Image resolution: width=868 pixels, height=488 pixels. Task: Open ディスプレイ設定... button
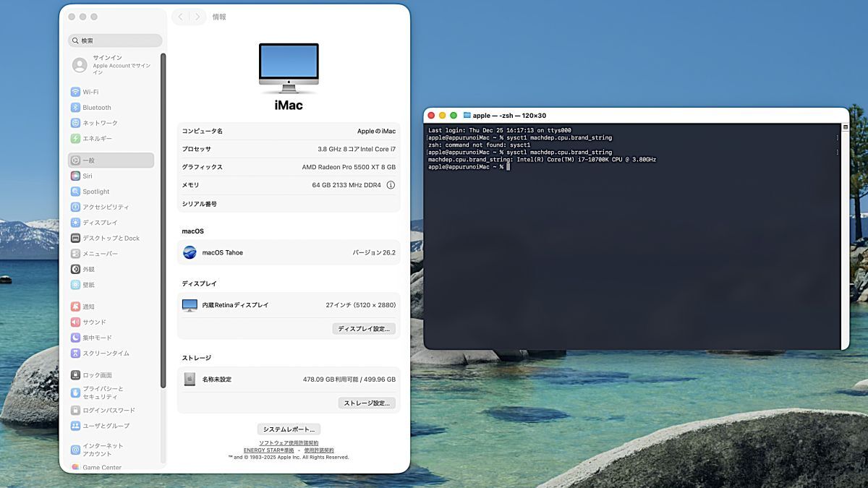(x=364, y=328)
